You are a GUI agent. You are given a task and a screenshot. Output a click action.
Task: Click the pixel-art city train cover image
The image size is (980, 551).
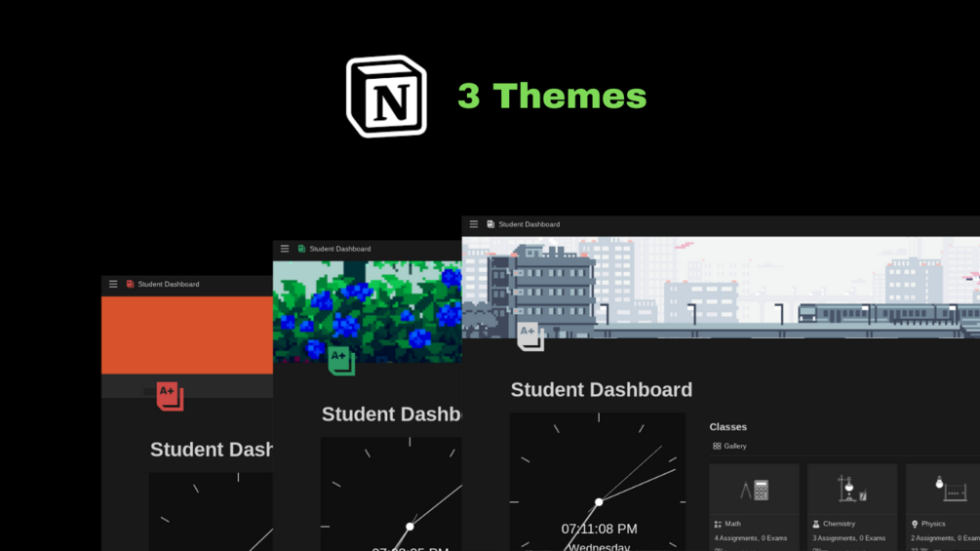coord(721,288)
